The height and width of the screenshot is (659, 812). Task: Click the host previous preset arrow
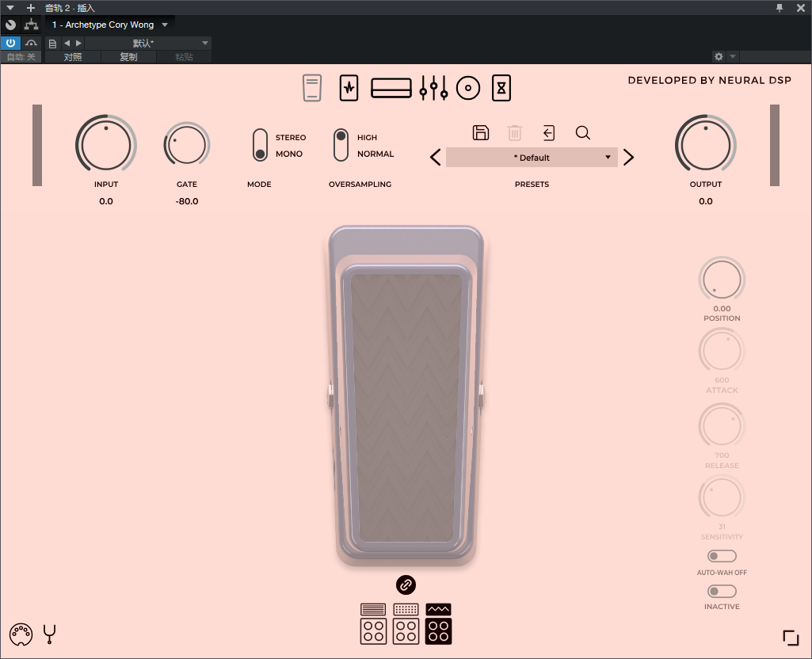click(67, 43)
